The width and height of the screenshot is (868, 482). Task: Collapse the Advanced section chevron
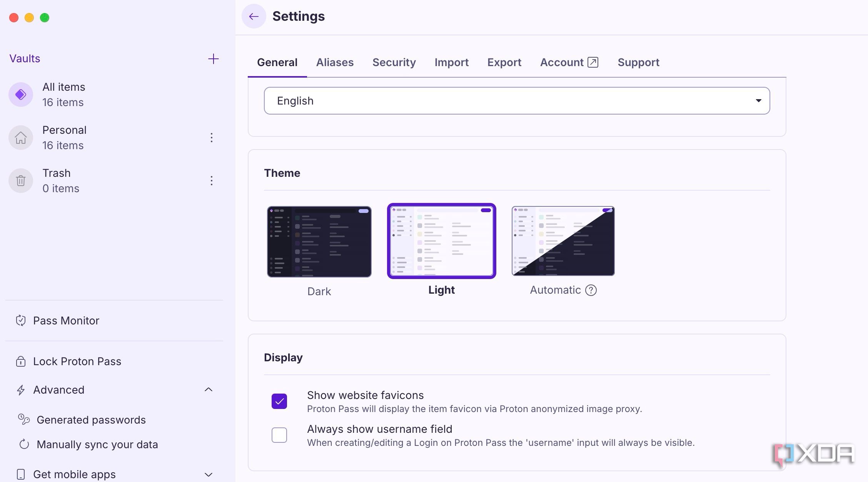coord(209,390)
